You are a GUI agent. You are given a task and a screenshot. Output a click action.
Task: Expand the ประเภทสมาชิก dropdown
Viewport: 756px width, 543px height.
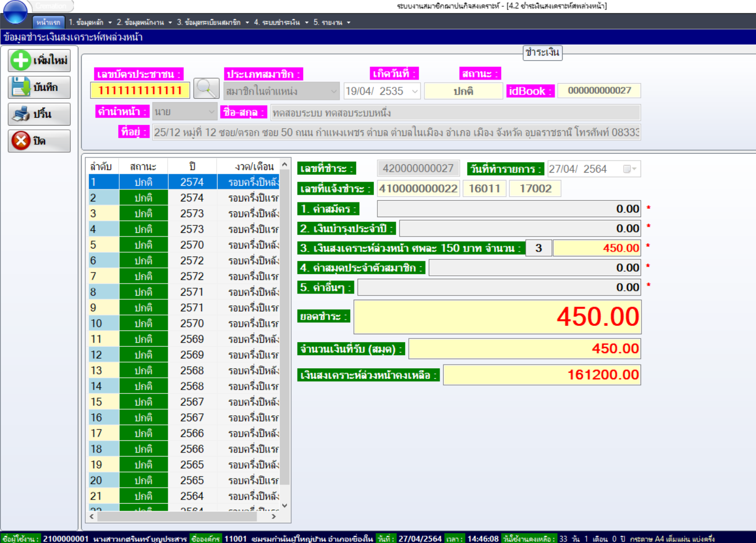(x=333, y=92)
